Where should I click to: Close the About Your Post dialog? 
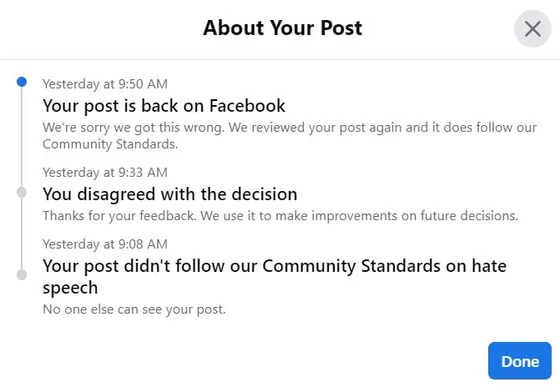point(532,29)
